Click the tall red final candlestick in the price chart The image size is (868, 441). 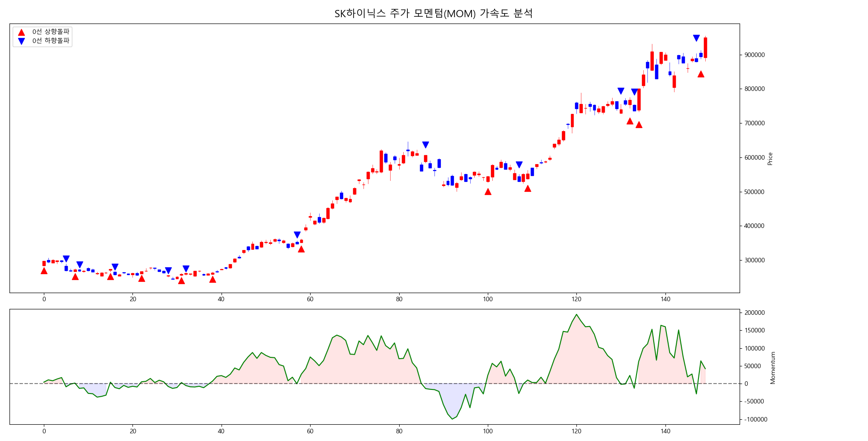(705, 47)
